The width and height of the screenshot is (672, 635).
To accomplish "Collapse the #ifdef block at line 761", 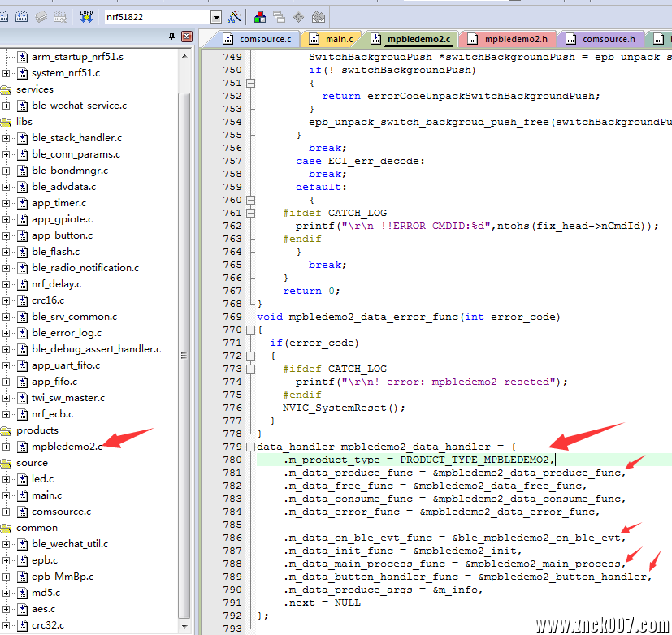I will click(x=251, y=213).
